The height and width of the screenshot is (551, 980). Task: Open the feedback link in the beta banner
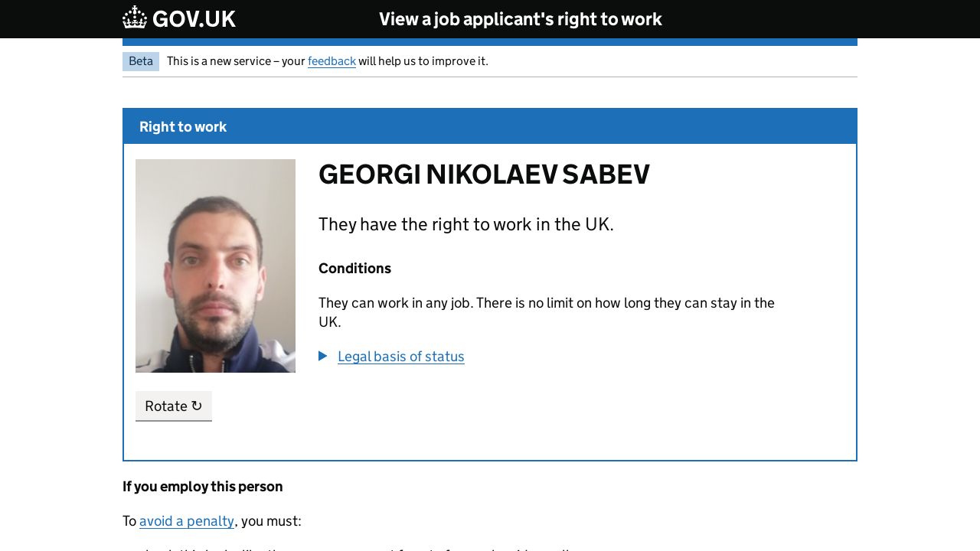pos(332,61)
